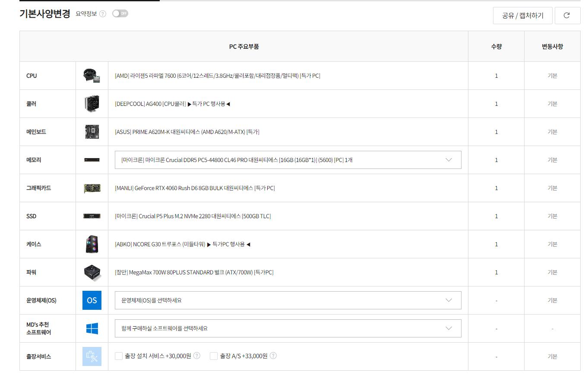The image size is (588, 388).
Task: Click the 그래픽카드 row label
Action: pyautogui.click(x=39, y=188)
